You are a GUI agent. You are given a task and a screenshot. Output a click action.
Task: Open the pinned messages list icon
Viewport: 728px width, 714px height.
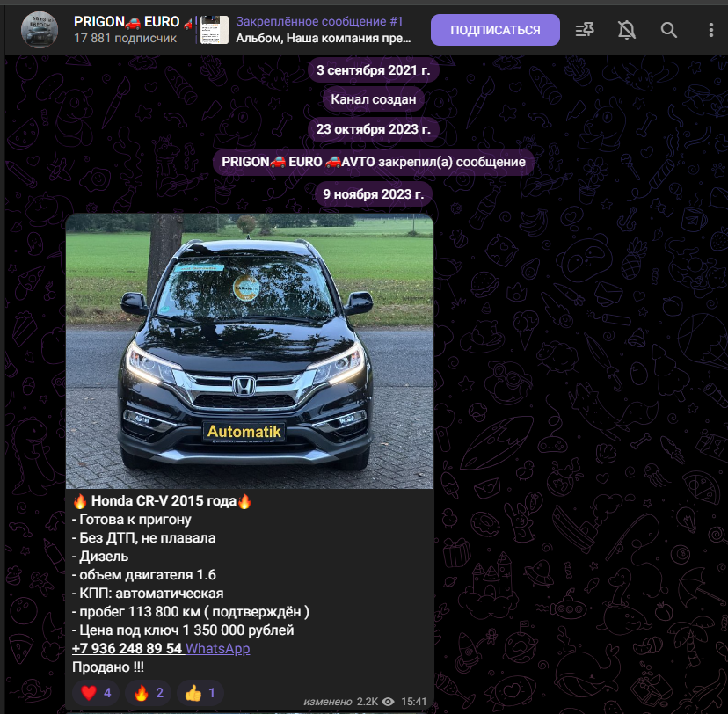(585, 30)
